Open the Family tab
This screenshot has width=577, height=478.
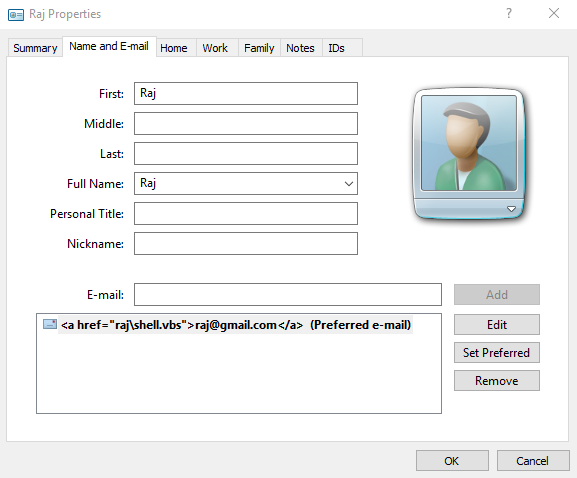pyautogui.click(x=259, y=48)
